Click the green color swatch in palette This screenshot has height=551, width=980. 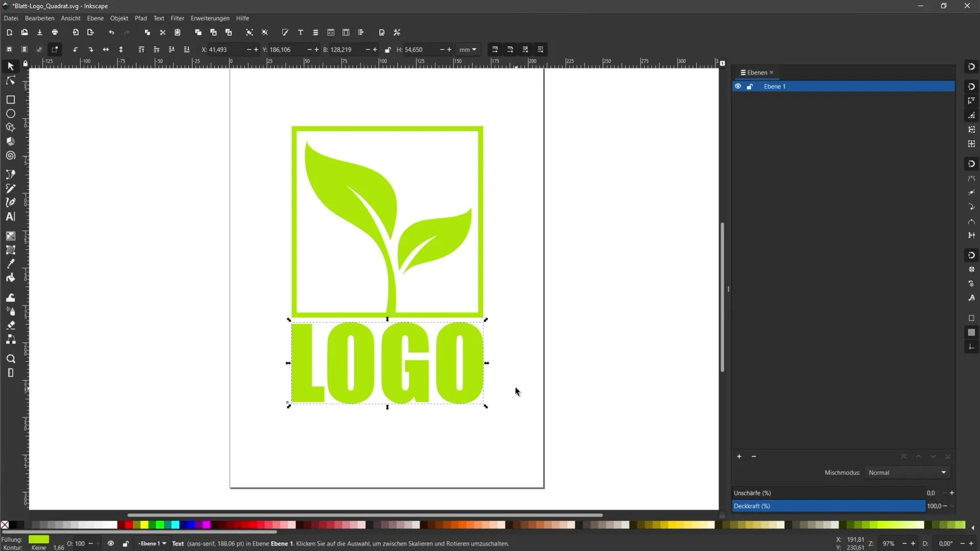(160, 525)
